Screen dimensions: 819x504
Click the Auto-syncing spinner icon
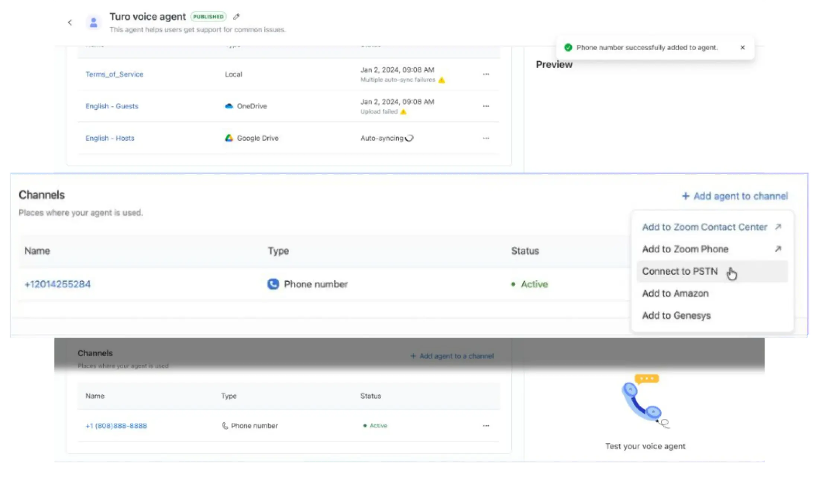tap(409, 138)
